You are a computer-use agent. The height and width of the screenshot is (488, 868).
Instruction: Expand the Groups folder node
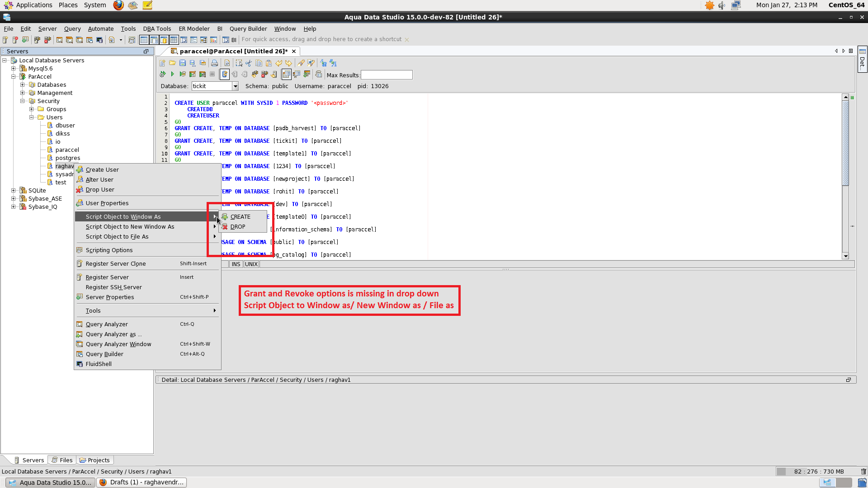tap(32, 109)
